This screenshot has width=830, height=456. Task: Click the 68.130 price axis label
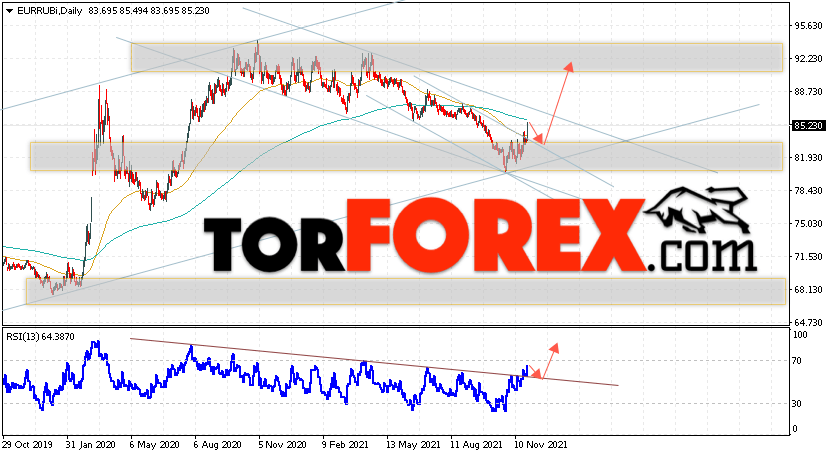[808, 290]
